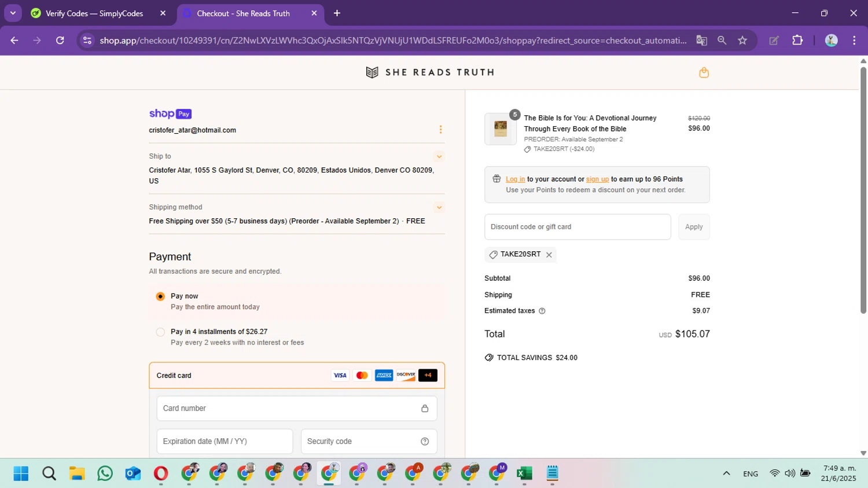Click the Visa card icon

(340, 376)
